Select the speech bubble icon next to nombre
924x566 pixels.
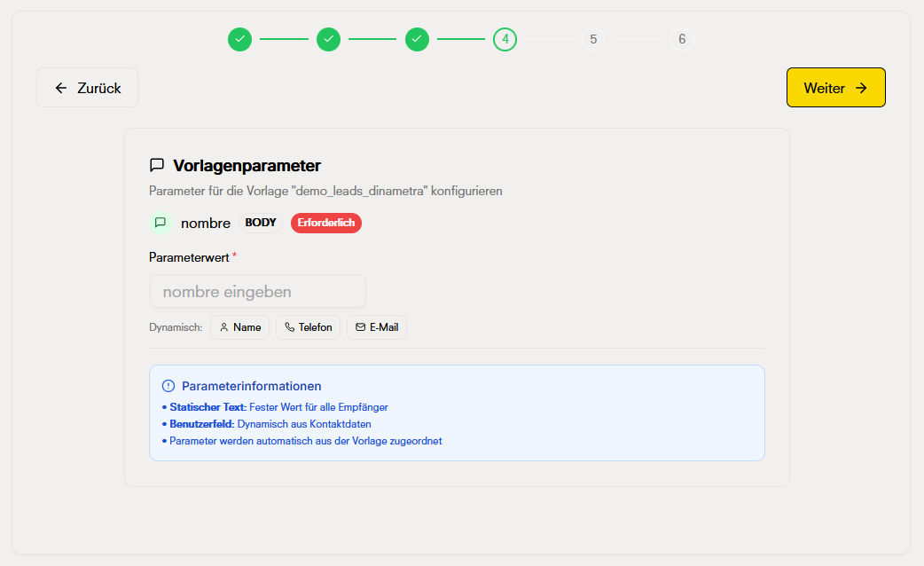(159, 223)
